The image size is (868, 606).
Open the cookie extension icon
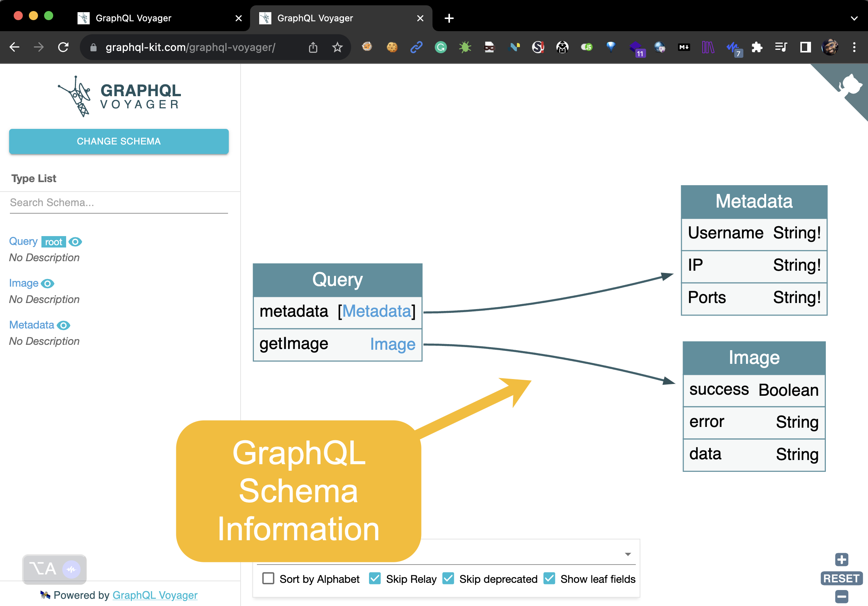[392, 47]
